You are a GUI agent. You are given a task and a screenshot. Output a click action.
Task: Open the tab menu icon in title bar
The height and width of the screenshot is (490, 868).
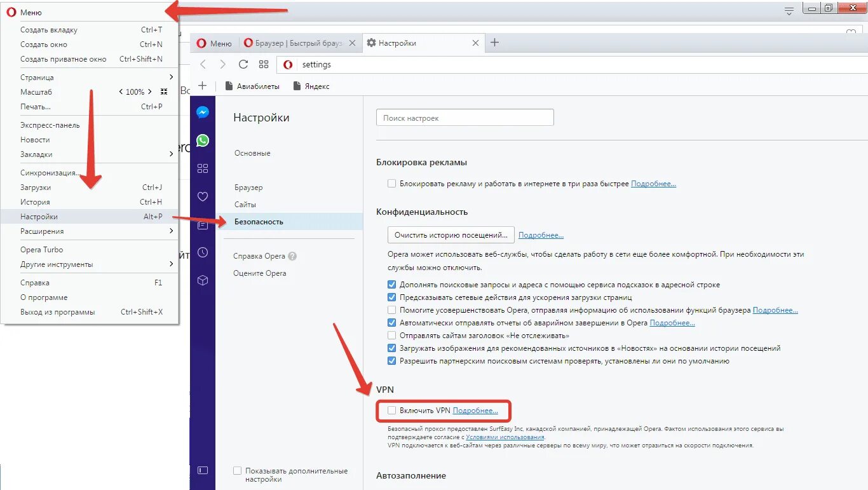[x=789, y=11]
